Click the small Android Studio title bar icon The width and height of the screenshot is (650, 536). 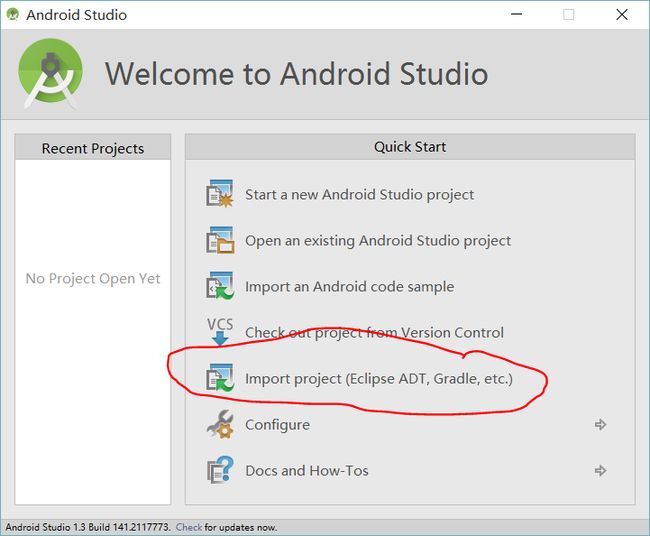pos(13,15)
